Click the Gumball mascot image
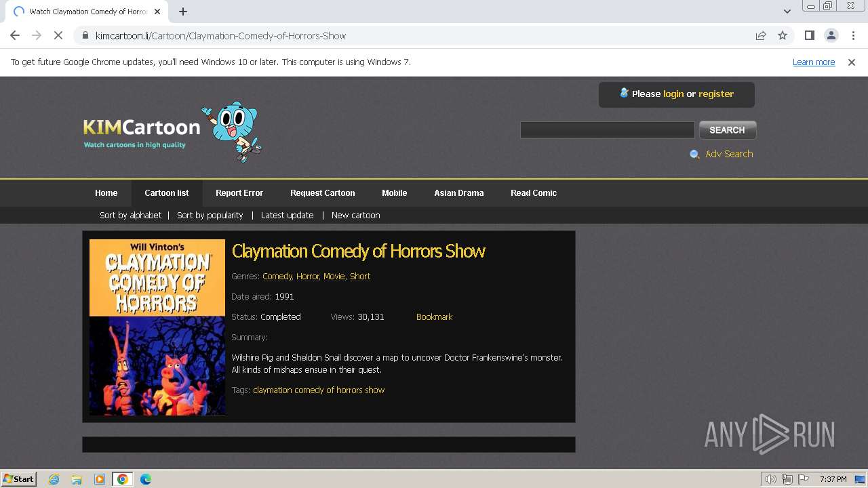 click(x=233, y=131)
